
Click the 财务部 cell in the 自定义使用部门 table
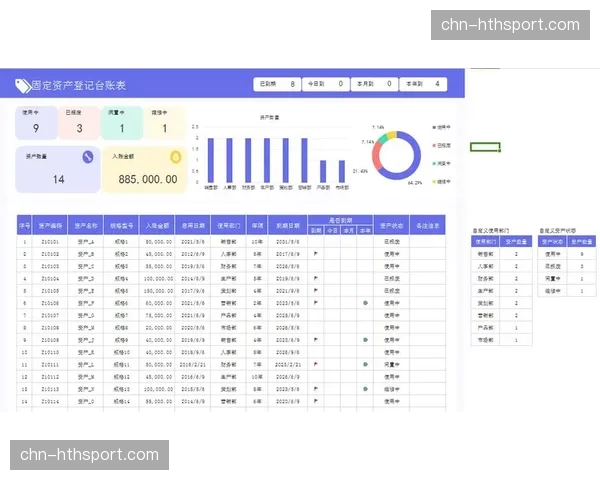[486, 279]
